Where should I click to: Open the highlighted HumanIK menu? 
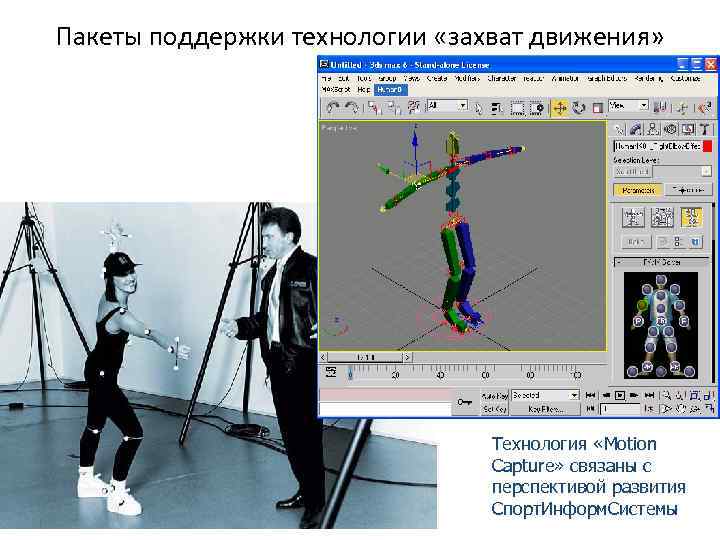(390, 90)
